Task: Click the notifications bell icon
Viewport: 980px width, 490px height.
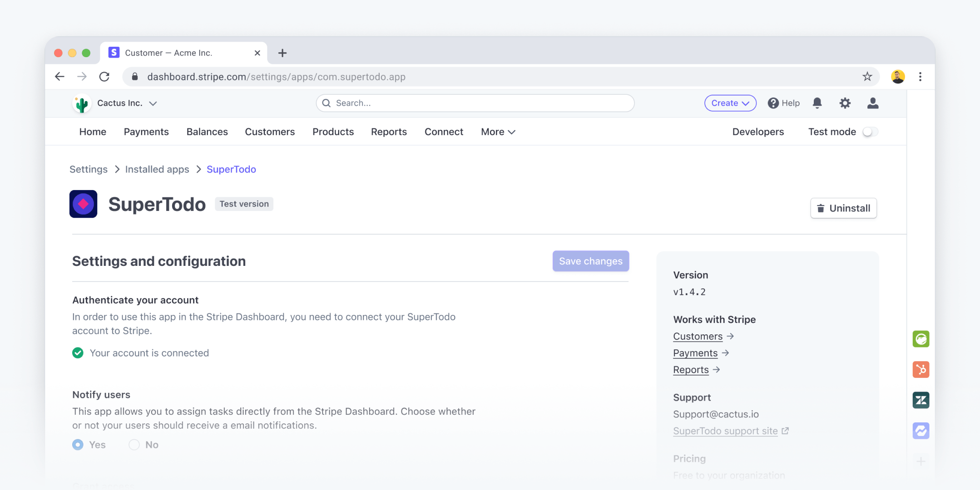Action: (817, 103)
